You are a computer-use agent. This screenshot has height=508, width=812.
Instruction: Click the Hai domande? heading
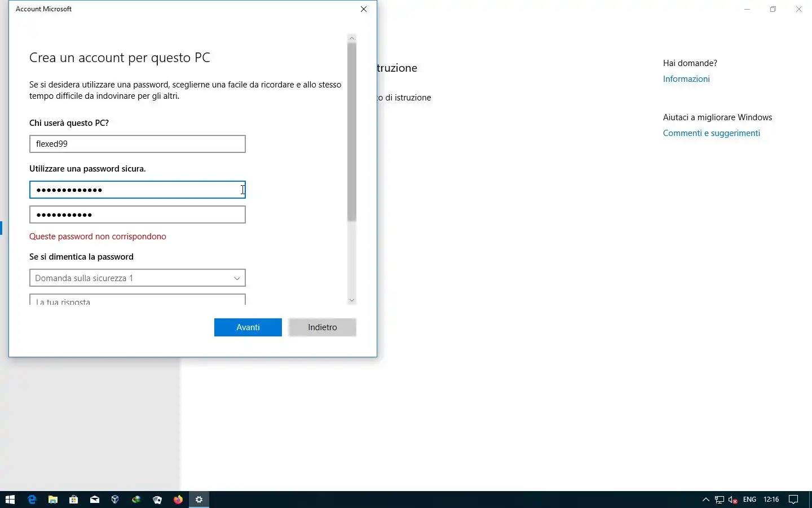click(690, 63)
